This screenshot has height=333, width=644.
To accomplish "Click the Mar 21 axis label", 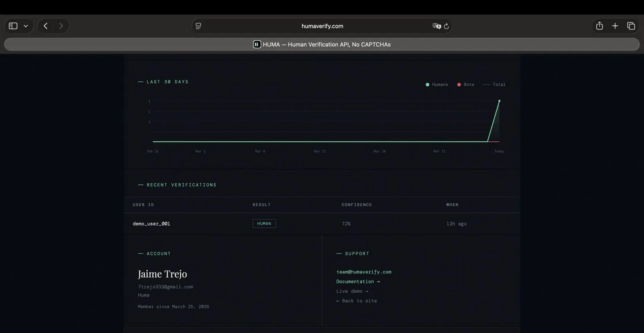I will (x=439, y=151).
